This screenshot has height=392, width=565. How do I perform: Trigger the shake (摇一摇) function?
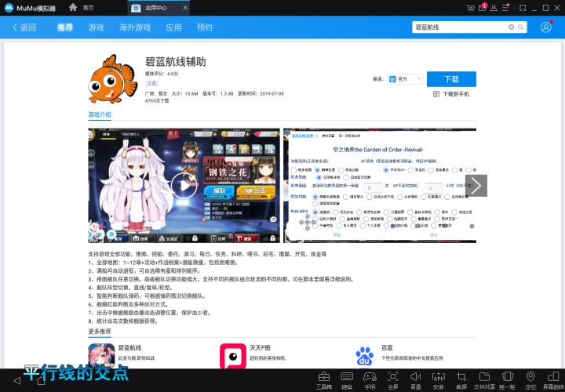point(508,380)
